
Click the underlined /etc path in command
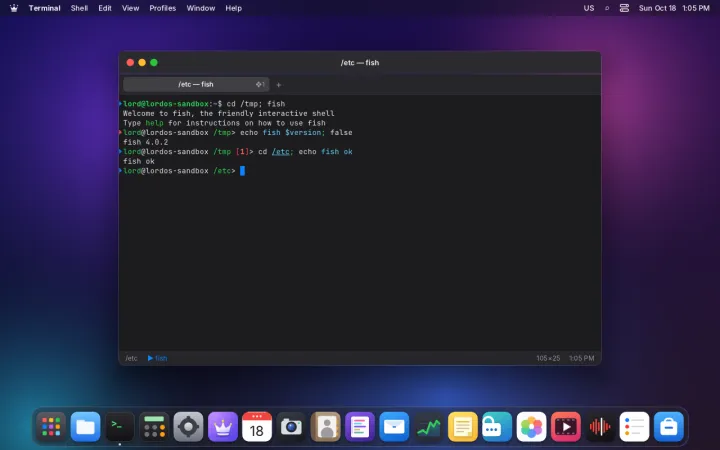tap(281, 152)
